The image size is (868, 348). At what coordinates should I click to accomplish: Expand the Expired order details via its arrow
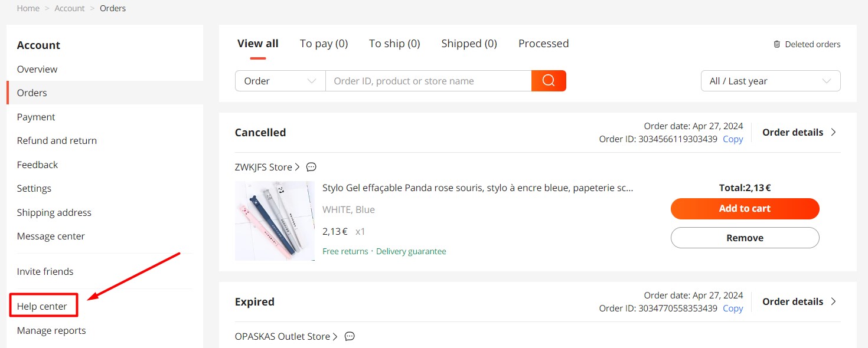tap(833, 301)
